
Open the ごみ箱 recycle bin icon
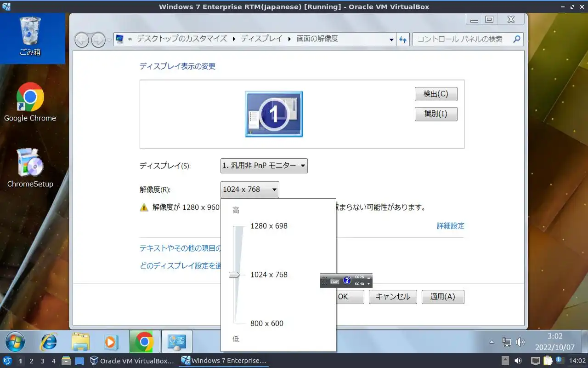point(30,36)
